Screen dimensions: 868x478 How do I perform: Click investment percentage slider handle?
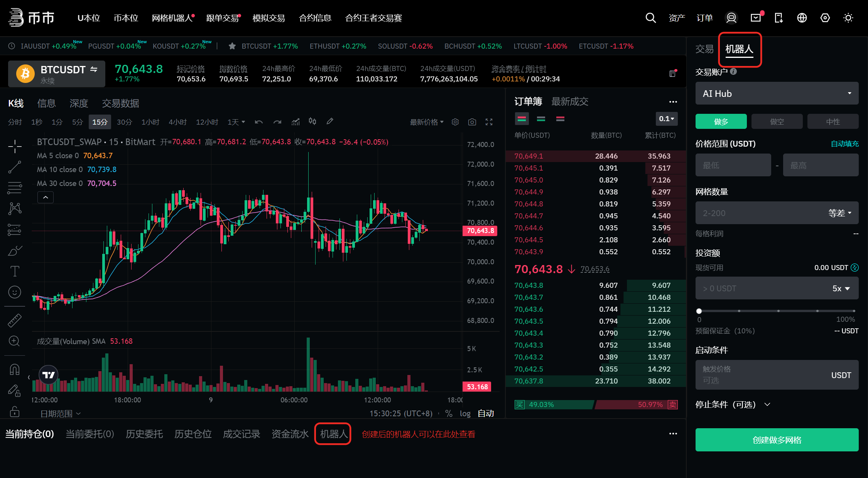[699, 311]
